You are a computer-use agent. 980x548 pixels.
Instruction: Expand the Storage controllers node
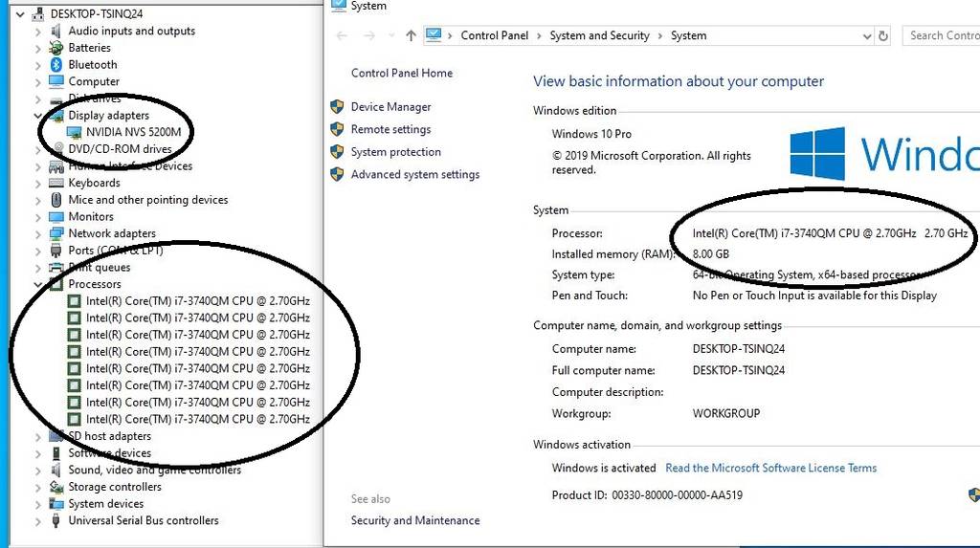tap(38, 487)
